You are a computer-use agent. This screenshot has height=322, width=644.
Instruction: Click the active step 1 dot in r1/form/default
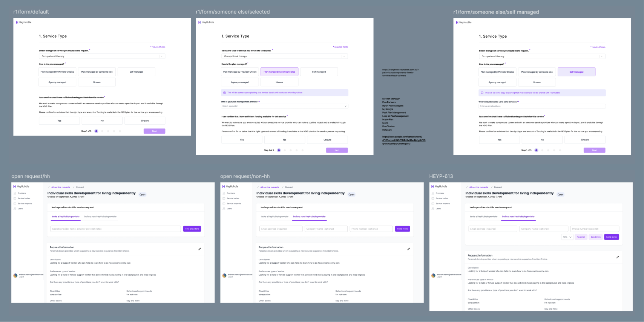(x=96, y=131)
